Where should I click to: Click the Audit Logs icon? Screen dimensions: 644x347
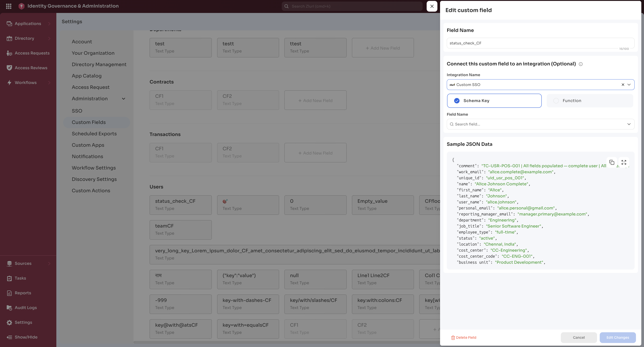click(9, 307)
